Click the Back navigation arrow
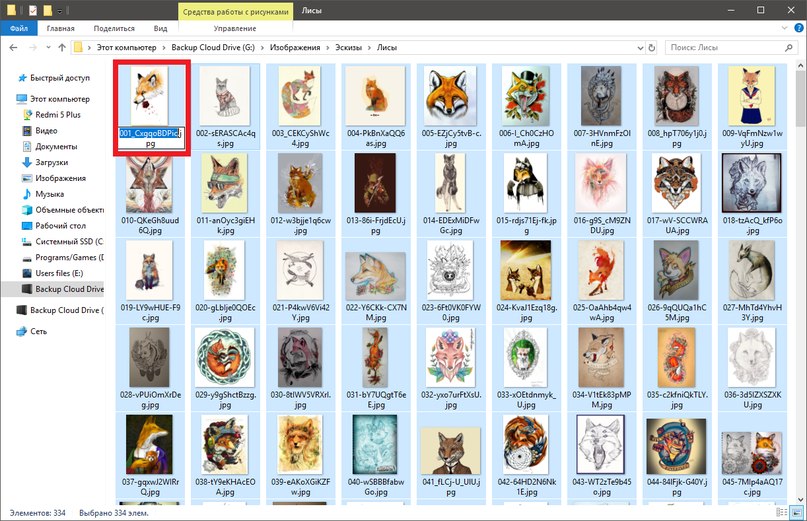Screen dimensions: 807x521 click(12, 47)
